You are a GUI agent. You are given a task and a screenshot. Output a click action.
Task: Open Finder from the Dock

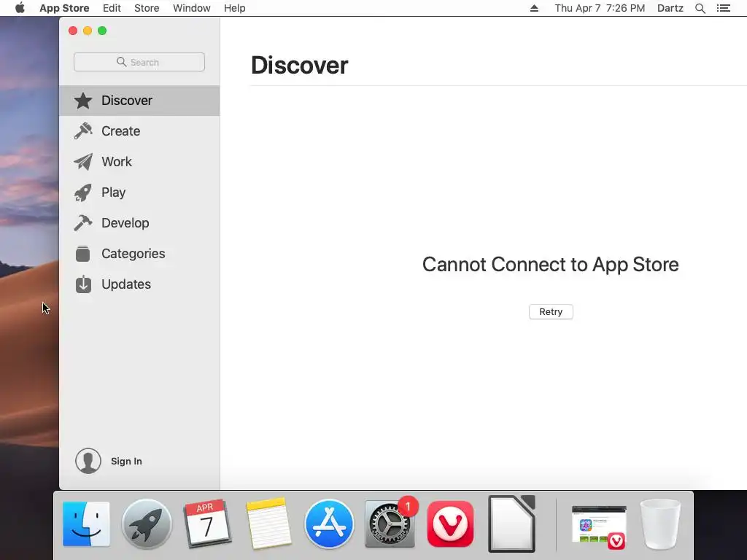[x=86, y=524]
